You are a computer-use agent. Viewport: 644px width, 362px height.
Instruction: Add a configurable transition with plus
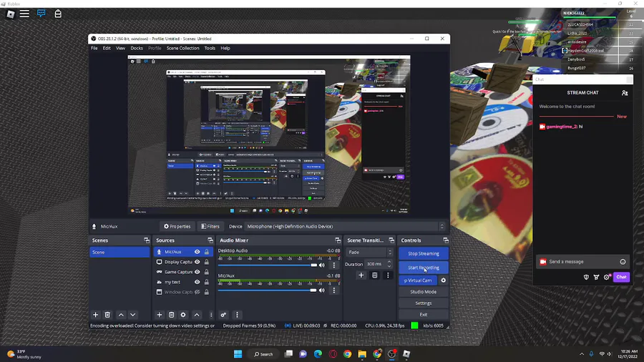point(361,275)
